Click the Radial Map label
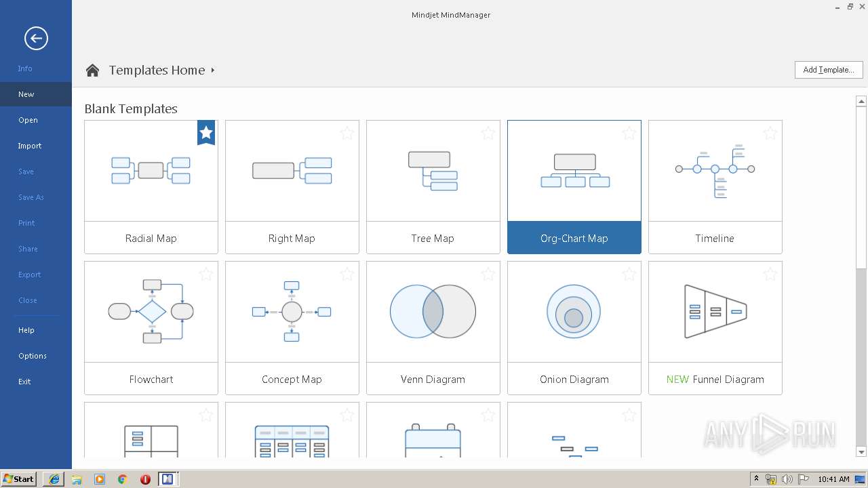Screen dimensions: 868x488 coord(151,239)
